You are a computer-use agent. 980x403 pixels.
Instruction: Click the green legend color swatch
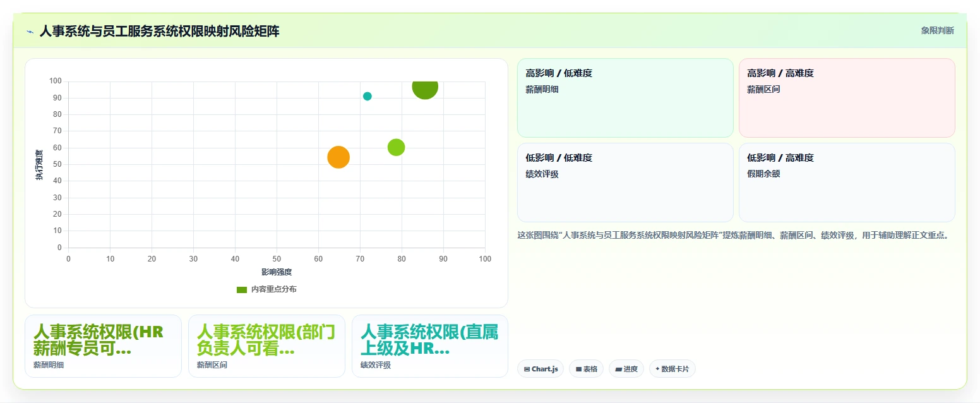pyautogui.click(x=242, y=290)
